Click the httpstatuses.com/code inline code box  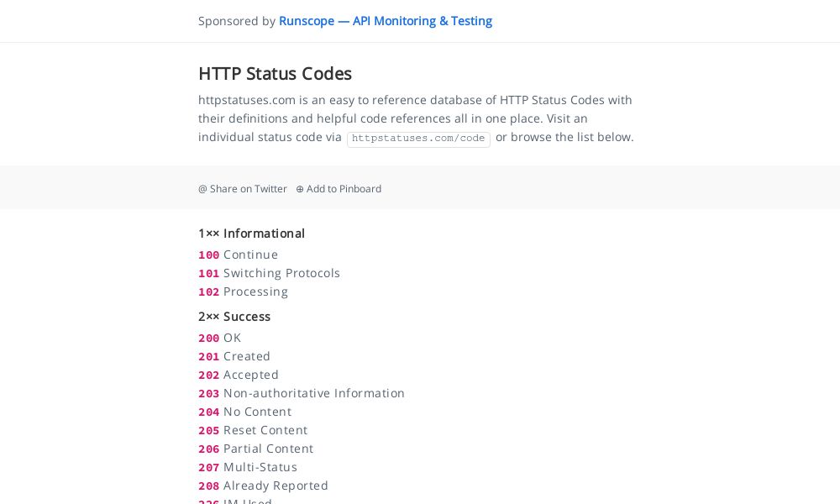(x=418, y=139)
